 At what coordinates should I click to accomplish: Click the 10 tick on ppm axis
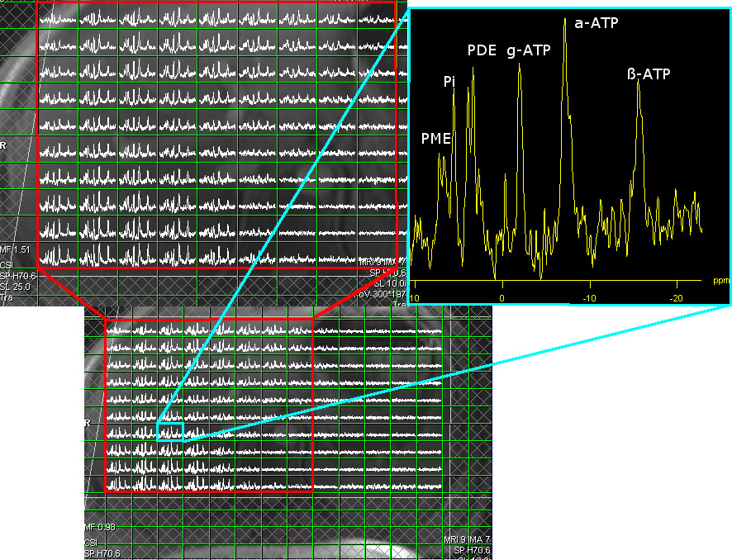tap(415, 297)
